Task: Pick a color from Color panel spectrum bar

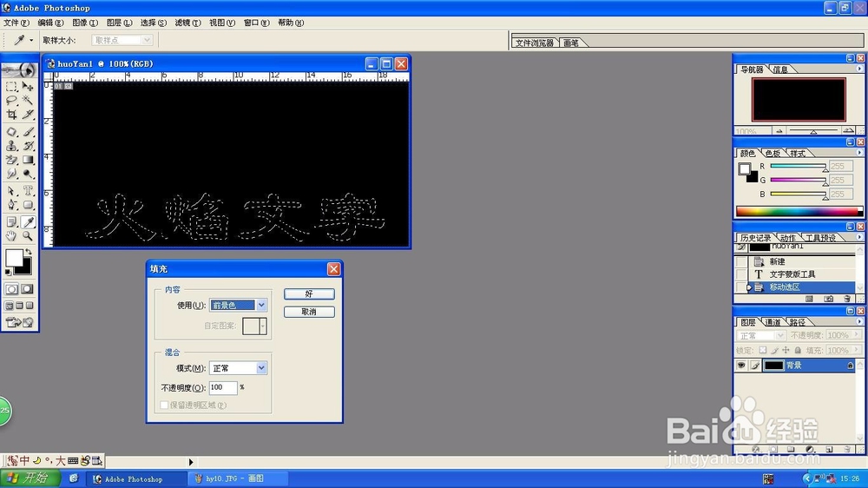Action: (x=799, y=212)
